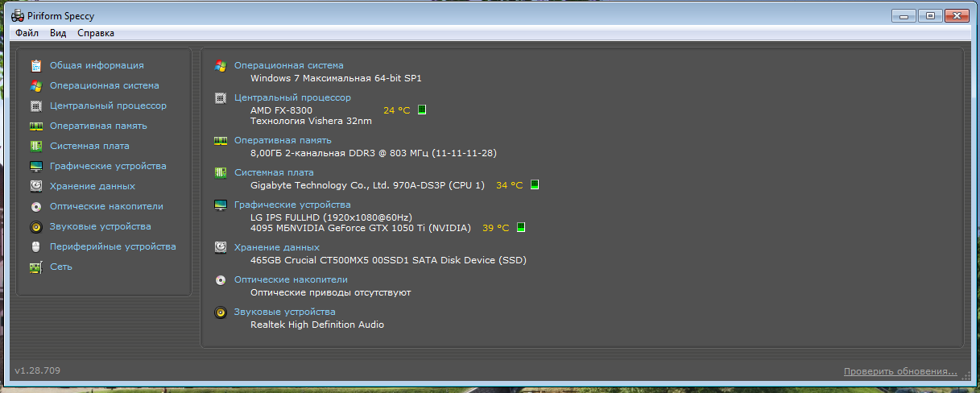Open Центральный процессор sidebar section
Viewport: 980px width, 393px height.
coord(108,105)
